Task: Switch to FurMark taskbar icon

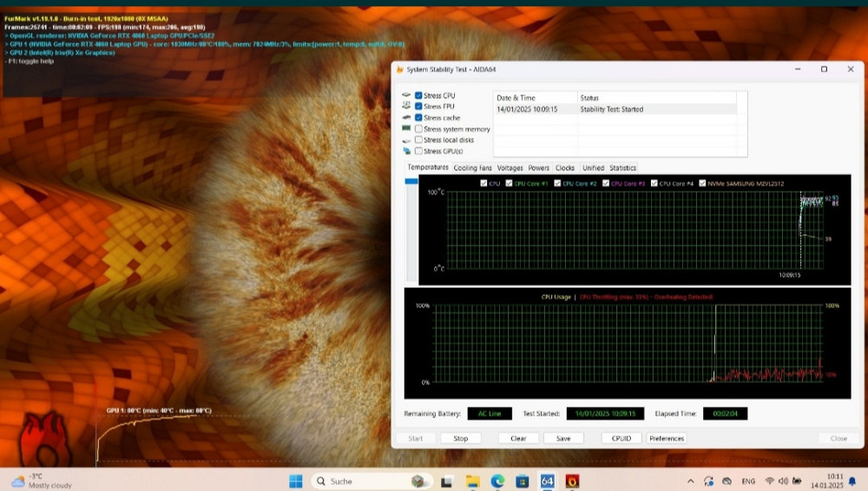Action: (x=572, y=481)
